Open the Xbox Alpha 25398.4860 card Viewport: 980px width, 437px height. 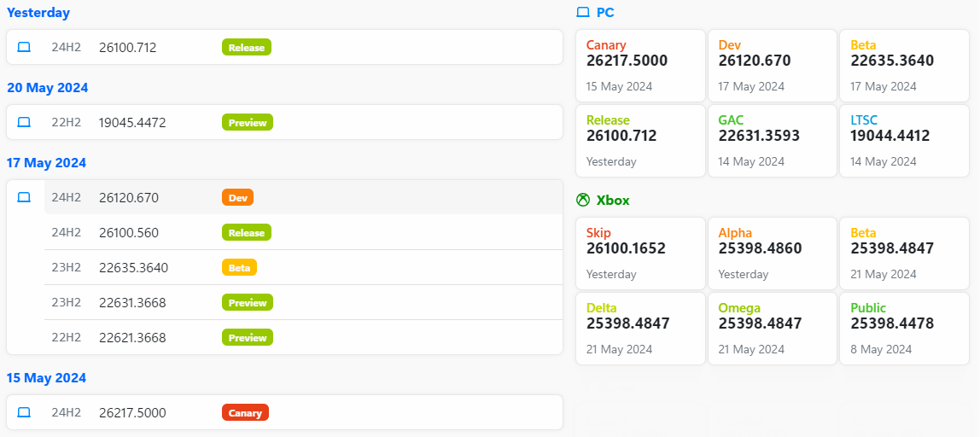(773, 253)
